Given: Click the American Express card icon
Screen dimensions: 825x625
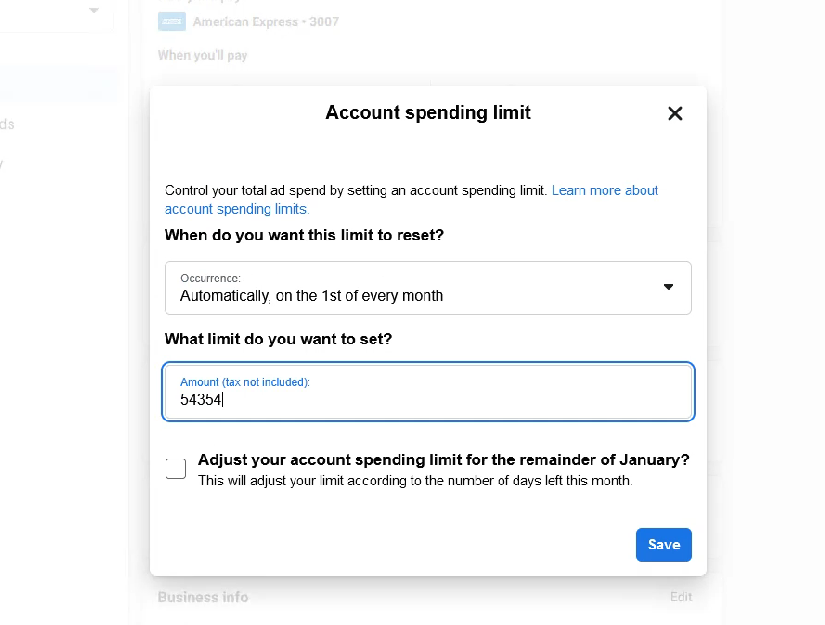Looking at the screenshot, I should (171, 22).
